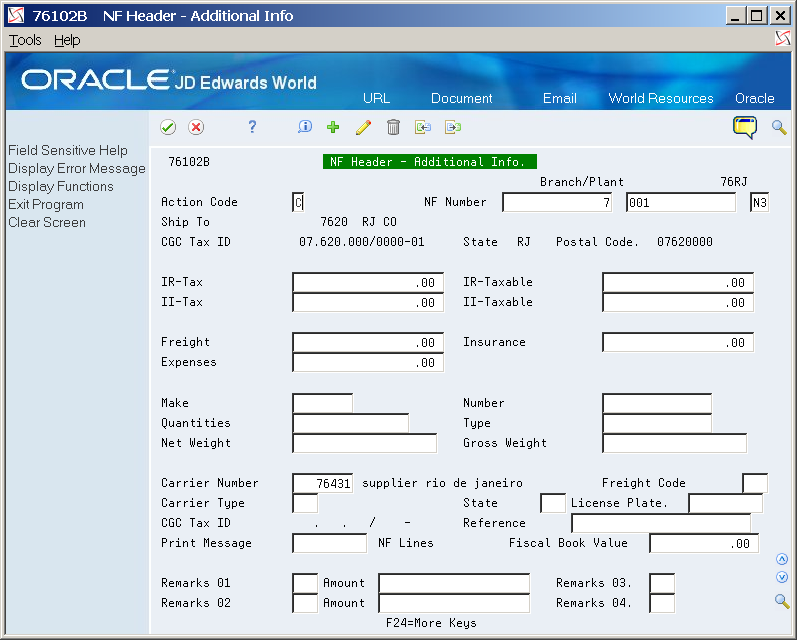Focus the Action Code field
This screenshot has width=797, height=640.
click(298, 203)
